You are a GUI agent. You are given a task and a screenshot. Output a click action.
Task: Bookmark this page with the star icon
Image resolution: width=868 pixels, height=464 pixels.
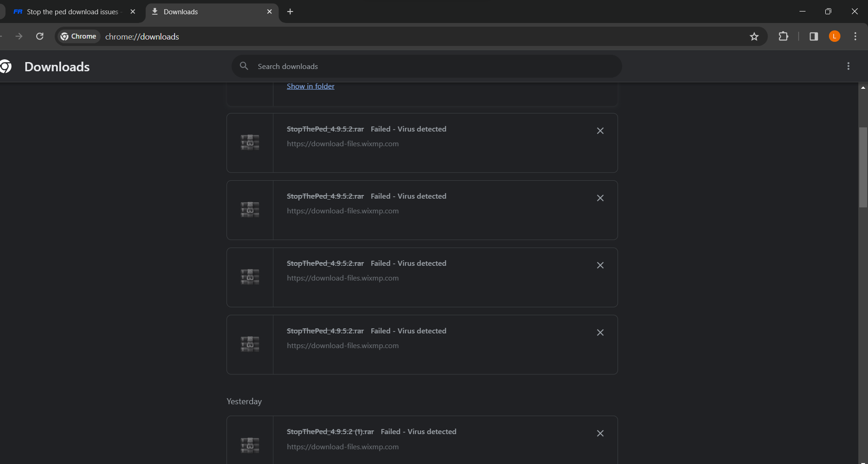click(x=754, y=37)
